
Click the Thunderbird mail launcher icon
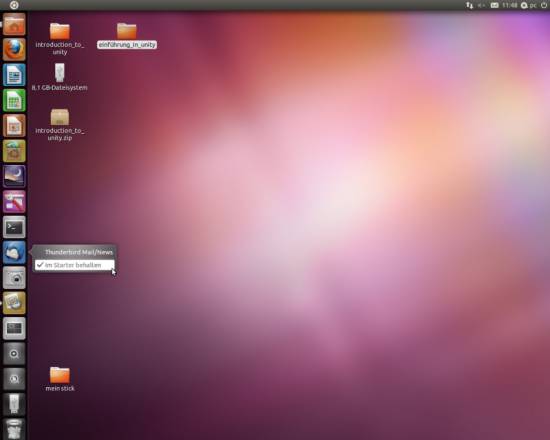pos(14,253)
